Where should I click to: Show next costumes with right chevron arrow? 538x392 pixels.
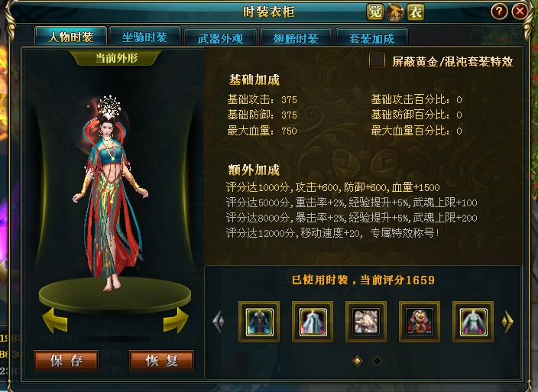[x=507, y=322]
